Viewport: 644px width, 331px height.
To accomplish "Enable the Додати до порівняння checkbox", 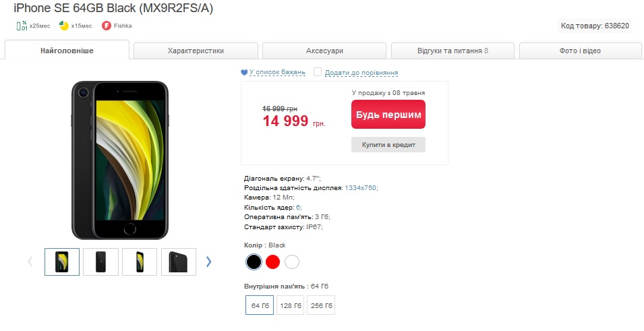I will point(318,72).
